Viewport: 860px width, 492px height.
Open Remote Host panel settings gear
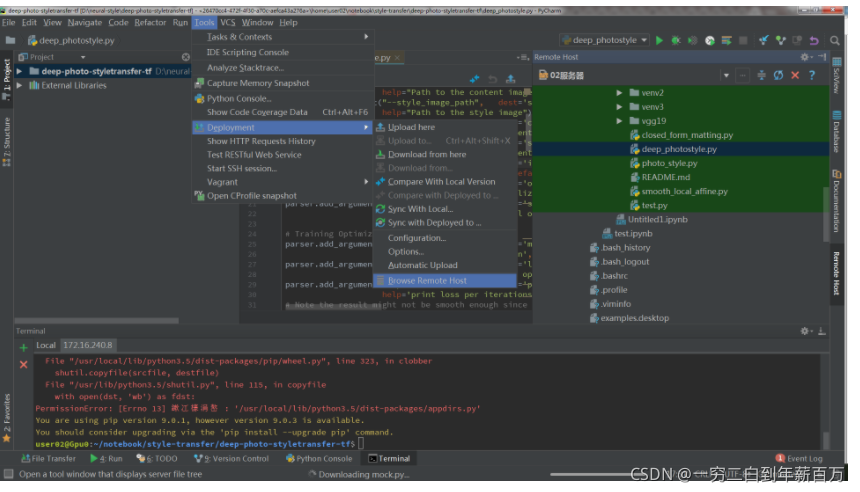point(805,56)
